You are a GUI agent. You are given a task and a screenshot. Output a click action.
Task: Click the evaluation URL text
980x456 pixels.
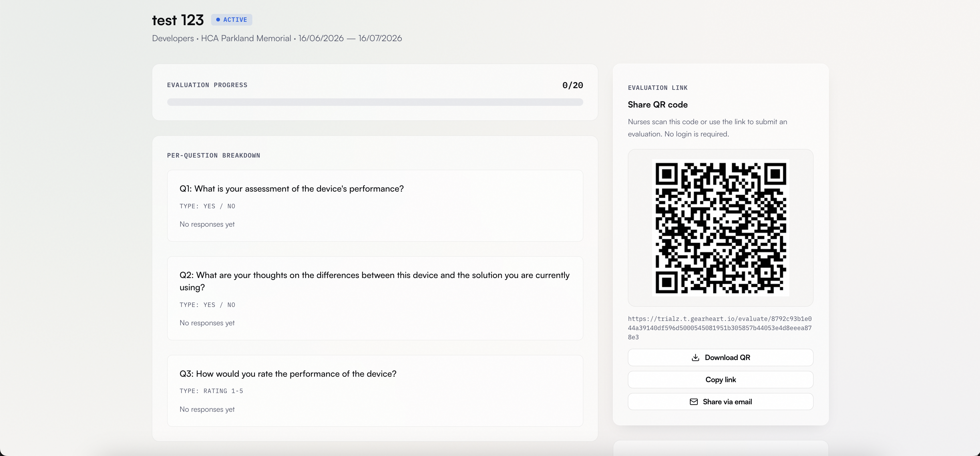point(720,328)
